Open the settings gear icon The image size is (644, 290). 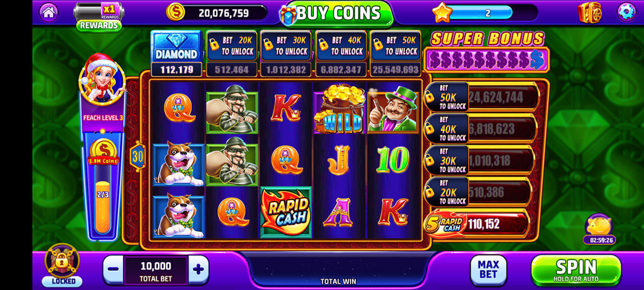626,12
